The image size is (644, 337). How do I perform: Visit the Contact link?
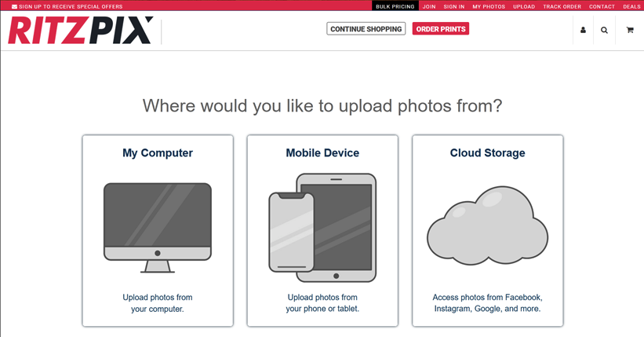(x=602, y=6)
